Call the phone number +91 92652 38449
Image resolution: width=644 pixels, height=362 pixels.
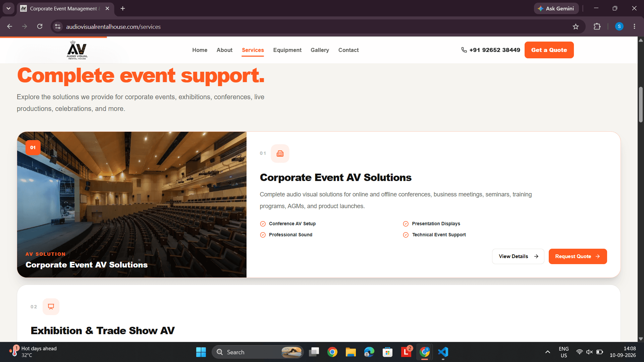tap(491, 50)
